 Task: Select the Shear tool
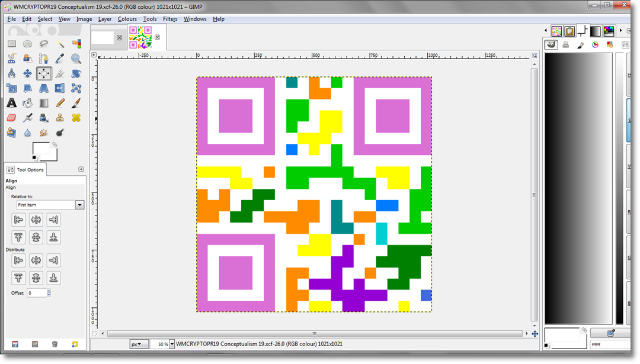[x=28, y=88]
